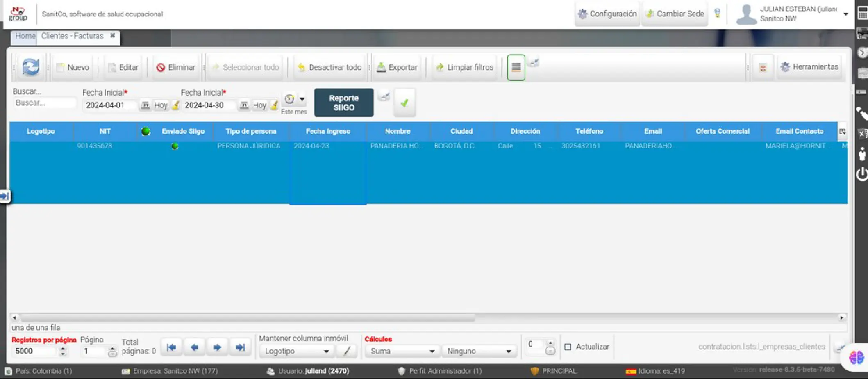The height and width of the screenshot is (379, 868).
Task: Open the list view icon with green border
Action: tap(516, 67)
